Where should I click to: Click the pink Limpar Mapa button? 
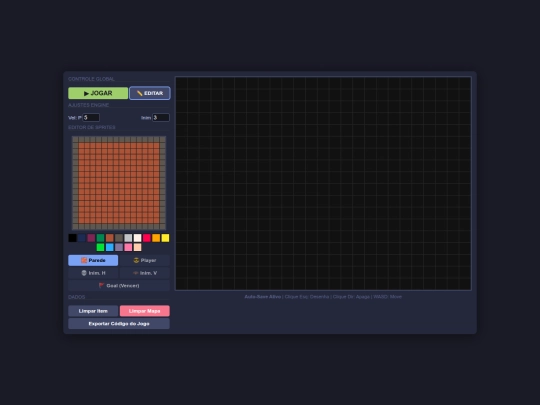(145, 311)
